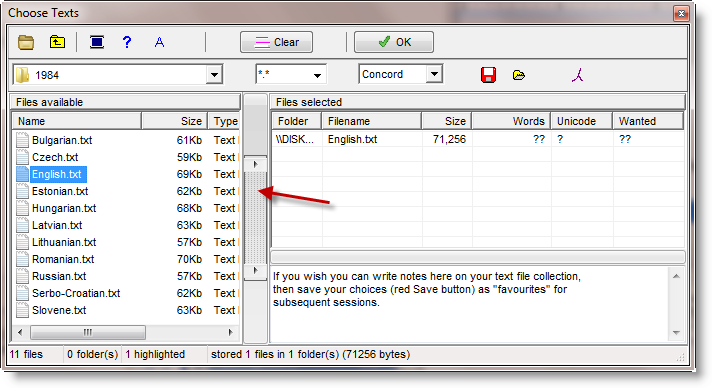Click the Words column header
This screenshot has width=712, height=388.
[x=511, y=121]
